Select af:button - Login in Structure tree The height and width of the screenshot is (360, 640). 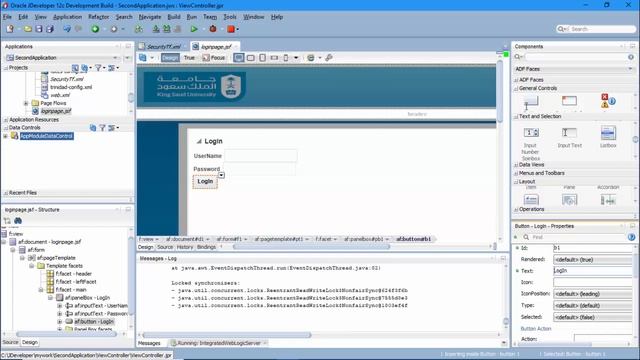click(x=94, y=322)
